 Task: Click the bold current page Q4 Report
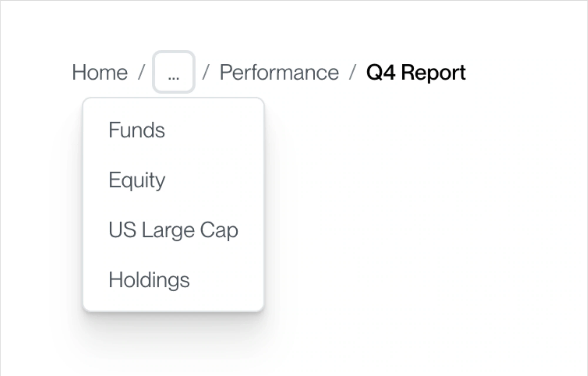coord(416,72)
